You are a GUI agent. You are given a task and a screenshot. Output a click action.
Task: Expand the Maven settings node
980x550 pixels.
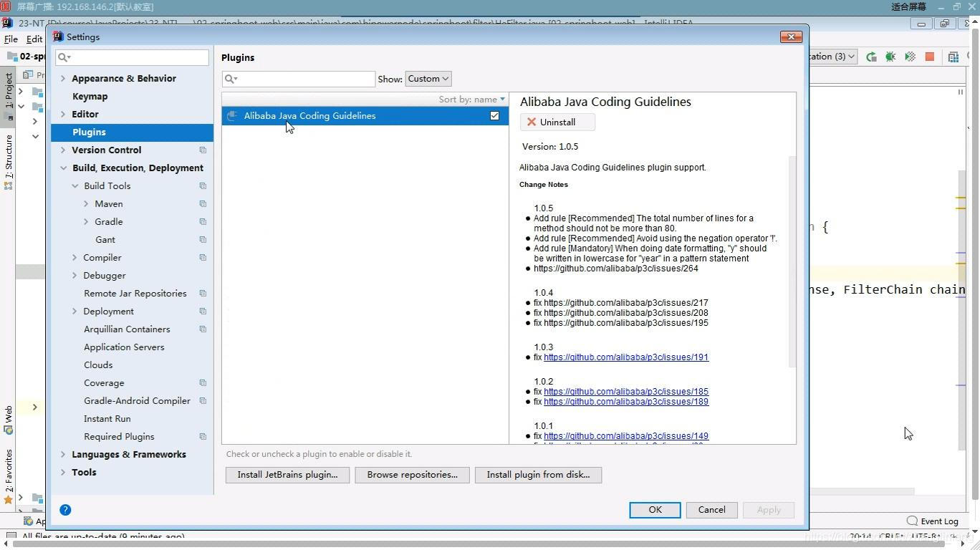[86, 203]
